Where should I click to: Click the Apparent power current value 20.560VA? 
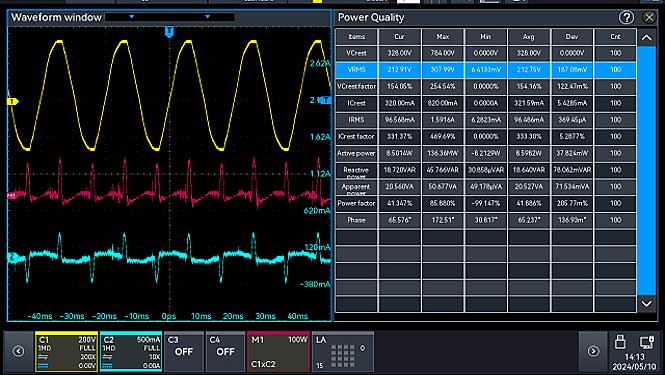coord(400,187)
